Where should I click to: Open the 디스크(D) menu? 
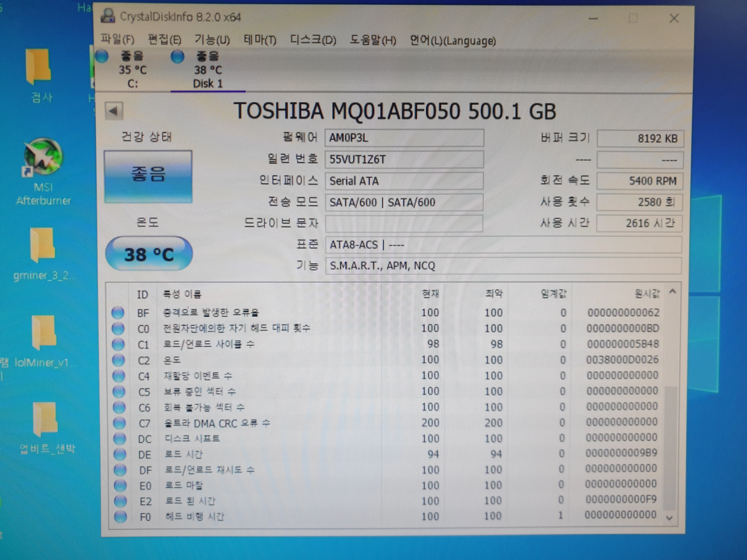(313, 40)
